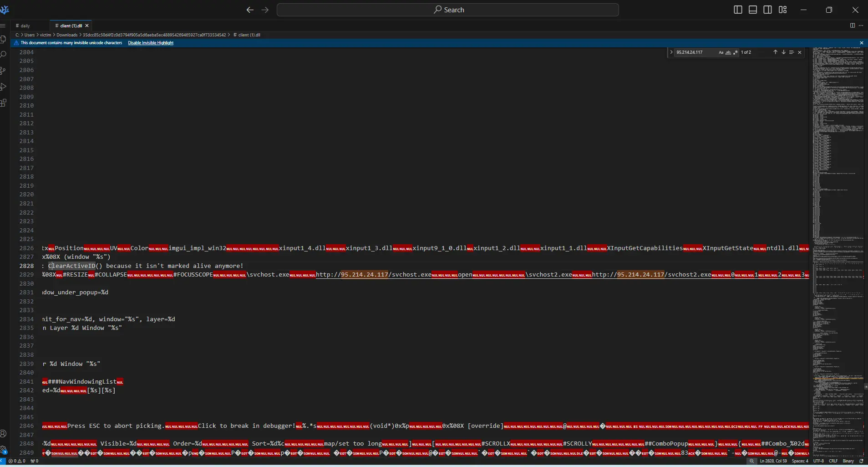Open the Downloads breadcrumb
This screenshot has width=868, height=467.
(x=67, y=35)
